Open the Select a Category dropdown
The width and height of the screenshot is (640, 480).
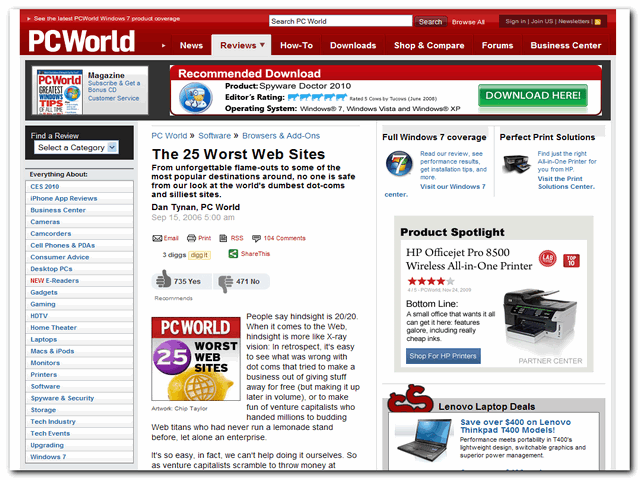tap(77, 147)
